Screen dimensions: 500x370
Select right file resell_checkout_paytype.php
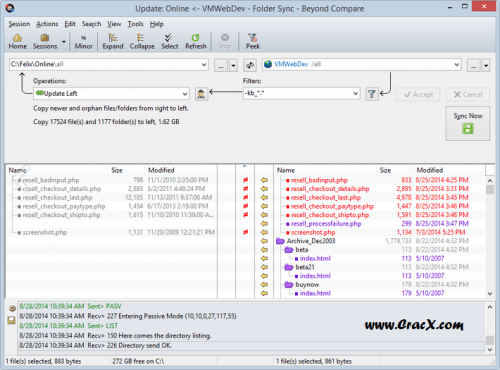(332, 206)
